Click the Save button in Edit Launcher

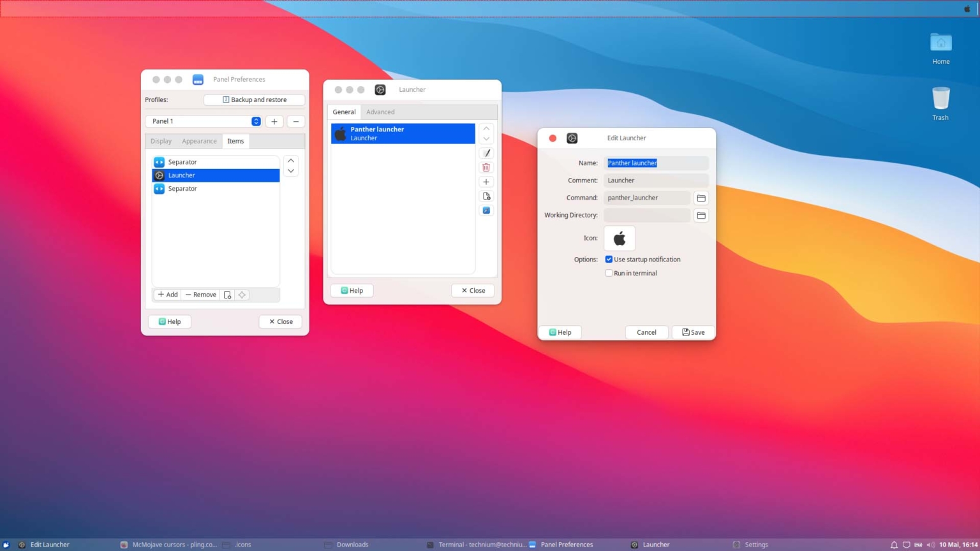coord(694,332)
